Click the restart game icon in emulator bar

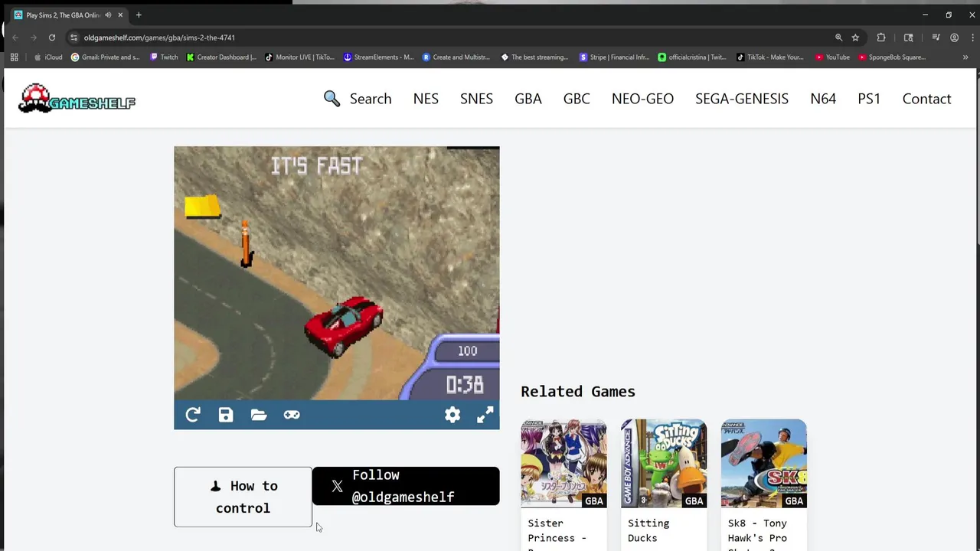coord(193,415)
